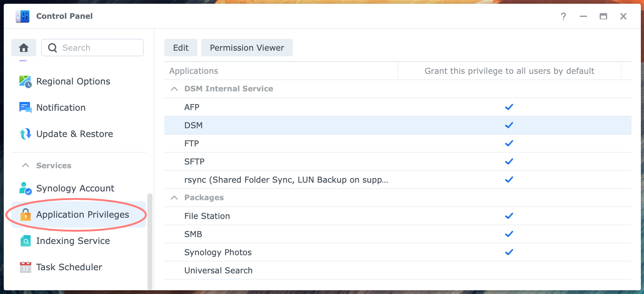Toggle the DSM default privilege checkmark
This screenshot has width=644, height=294.
click(x=509, y=125)
